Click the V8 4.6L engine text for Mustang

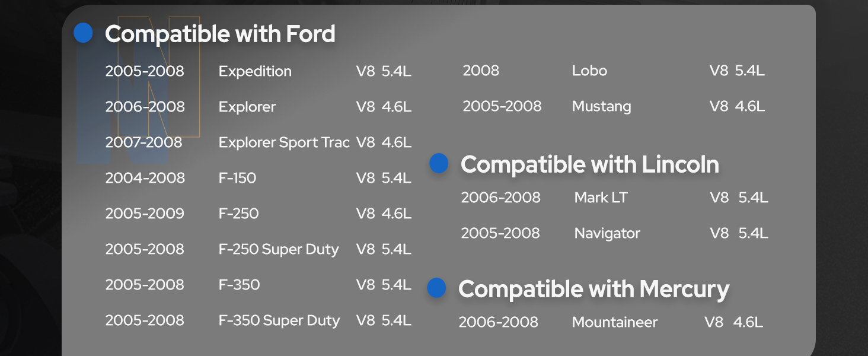tap(737, 106)
